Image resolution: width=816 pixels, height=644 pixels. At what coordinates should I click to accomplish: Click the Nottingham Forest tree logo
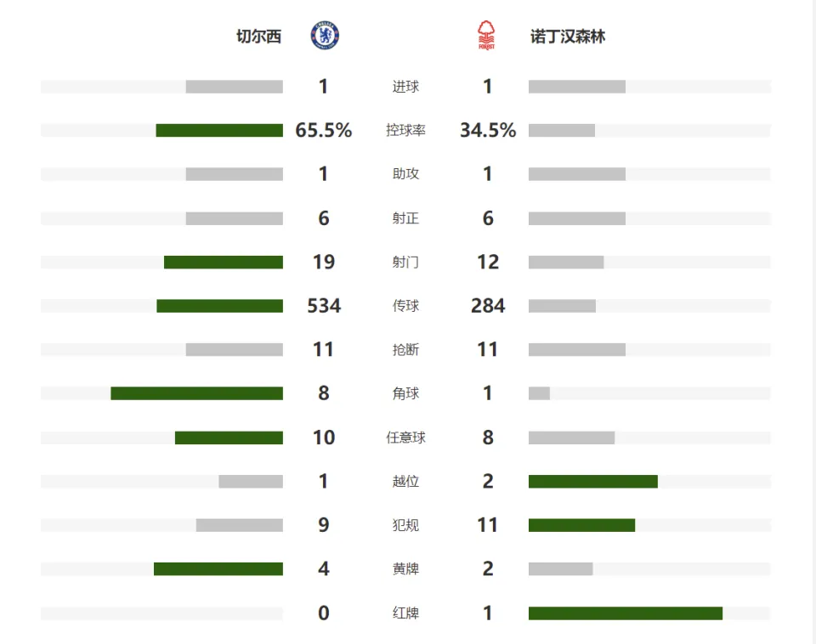click(x=486, y=36)
